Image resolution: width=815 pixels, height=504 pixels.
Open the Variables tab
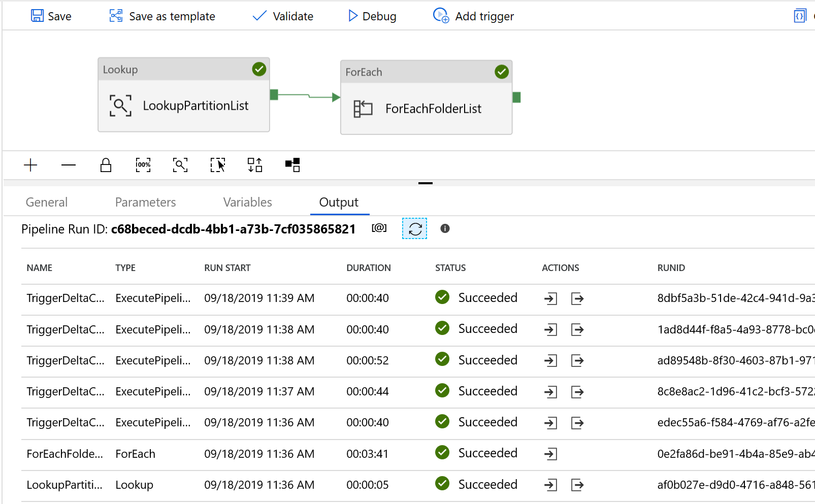247,203
